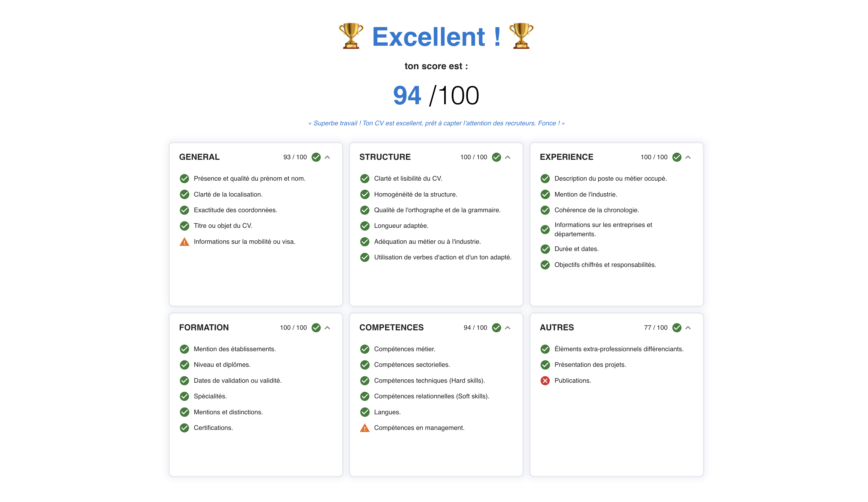
Task: Click the green check beside the GENERAL score
Action: (x=316, y=157)
